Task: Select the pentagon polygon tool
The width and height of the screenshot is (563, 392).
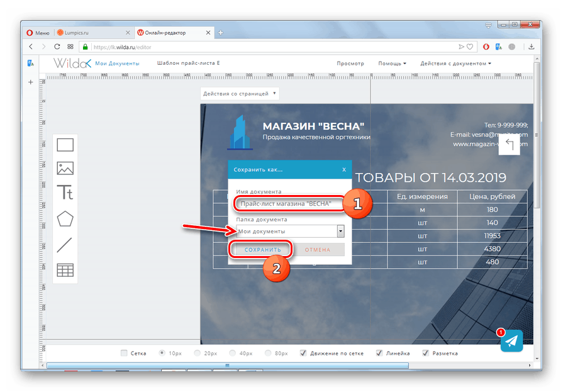Action: [65, 218]
